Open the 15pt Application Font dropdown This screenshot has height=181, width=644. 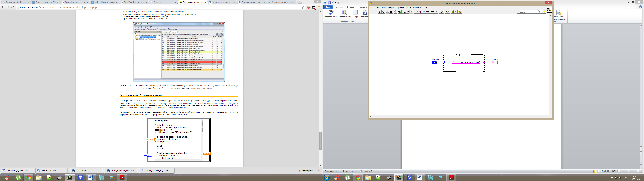click(426, 12)
